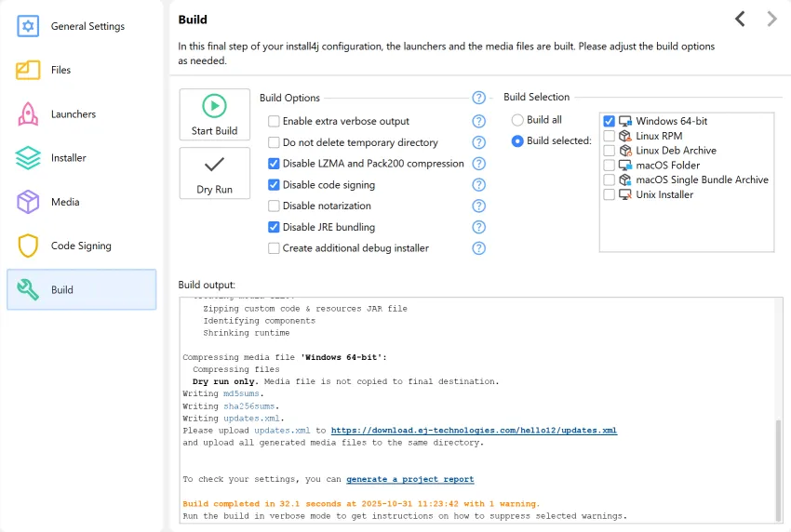Uncheck Disable code signing

pos(274,184)
